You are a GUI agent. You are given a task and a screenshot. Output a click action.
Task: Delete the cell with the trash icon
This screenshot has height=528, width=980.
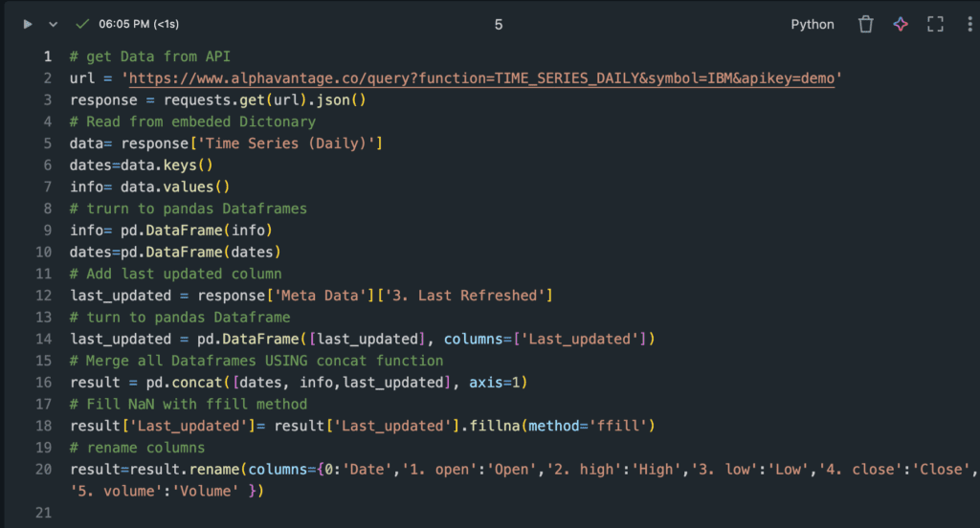(865, 25)
